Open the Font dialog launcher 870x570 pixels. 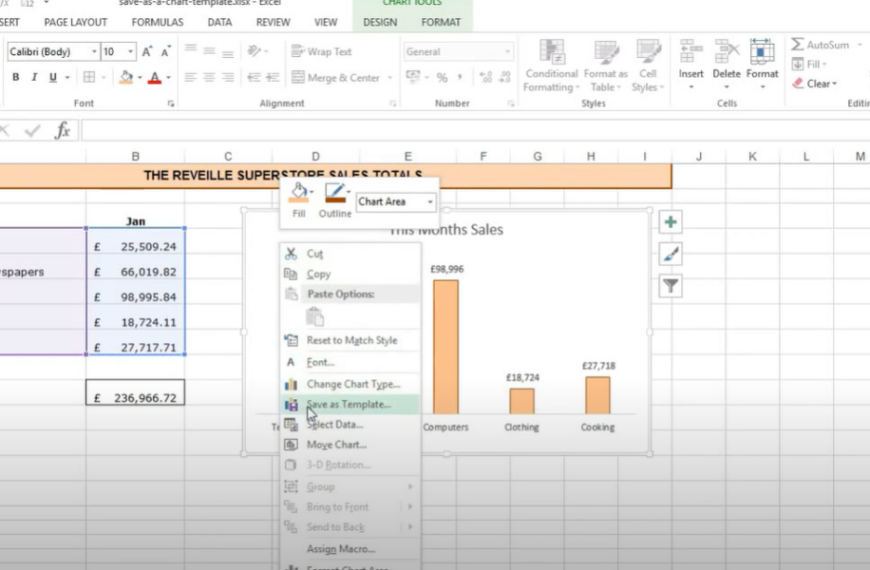click(171, 103)
